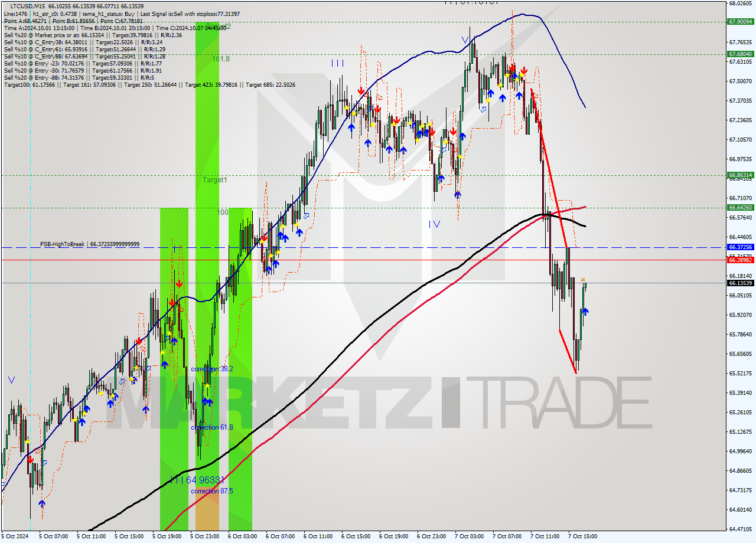Click the Target2 label at the top

click(218, 26)
